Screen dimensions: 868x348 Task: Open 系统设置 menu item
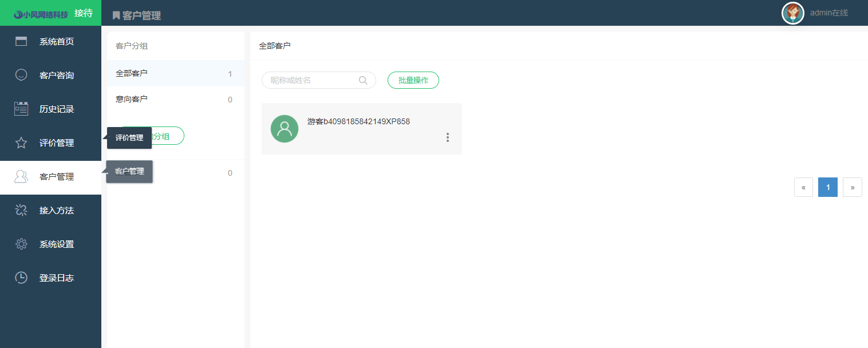point(50,244)
